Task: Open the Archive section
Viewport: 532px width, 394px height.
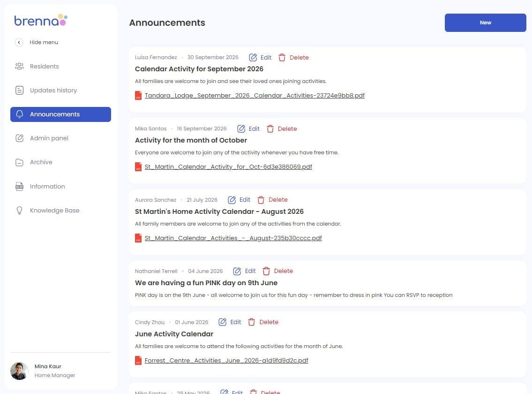Action: click(x=60, y=162)
